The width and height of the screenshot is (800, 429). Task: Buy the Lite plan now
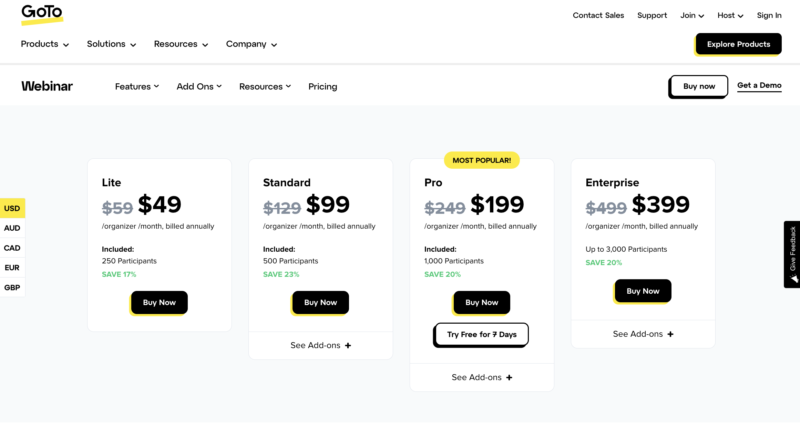(x=159, y=303)
